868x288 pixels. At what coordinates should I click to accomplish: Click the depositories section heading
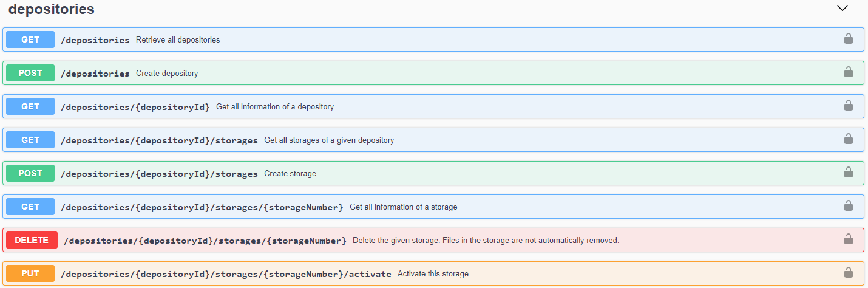click(x=52, y=9)
